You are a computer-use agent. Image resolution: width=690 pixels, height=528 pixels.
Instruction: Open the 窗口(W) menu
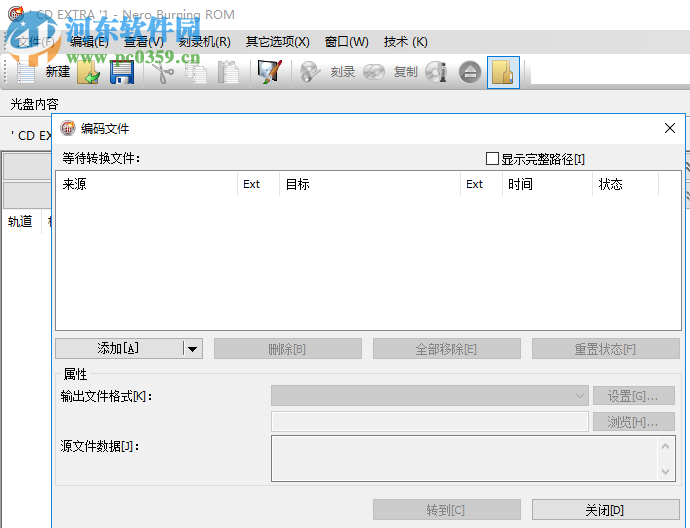pos(347,42)
